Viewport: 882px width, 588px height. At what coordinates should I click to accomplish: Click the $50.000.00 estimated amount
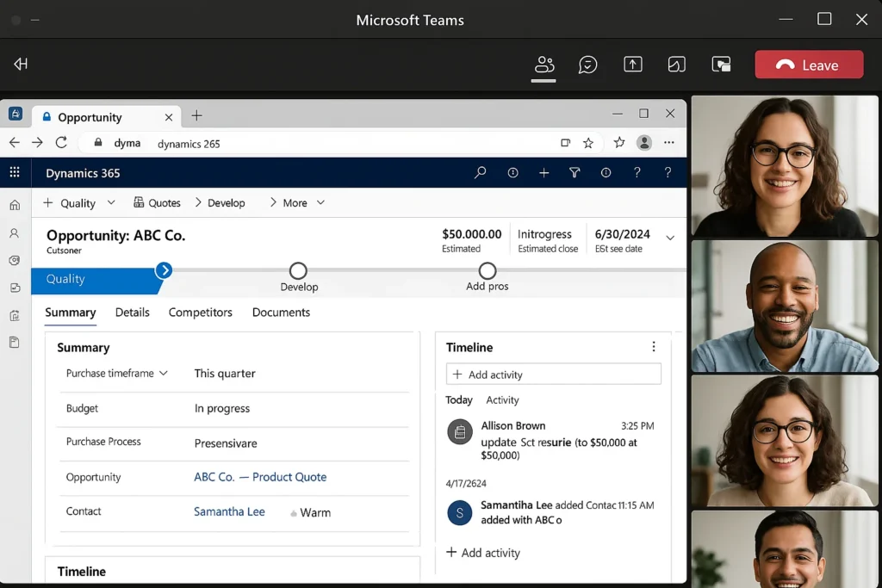tap(472, 234)
